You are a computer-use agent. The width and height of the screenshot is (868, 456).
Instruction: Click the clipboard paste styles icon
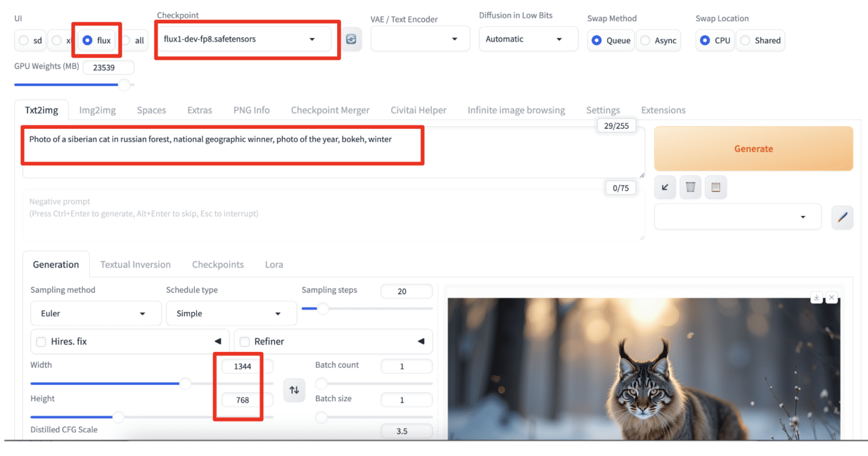pos(715,187)
